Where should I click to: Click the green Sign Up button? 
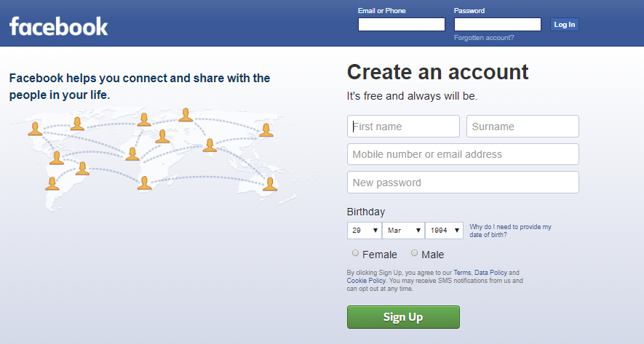[x=403, y=317]
